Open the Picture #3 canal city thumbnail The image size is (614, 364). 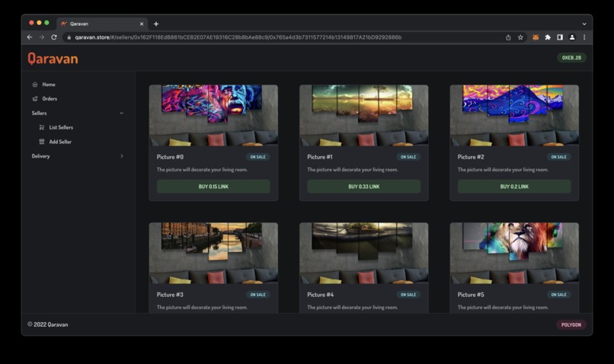[213, 253]
